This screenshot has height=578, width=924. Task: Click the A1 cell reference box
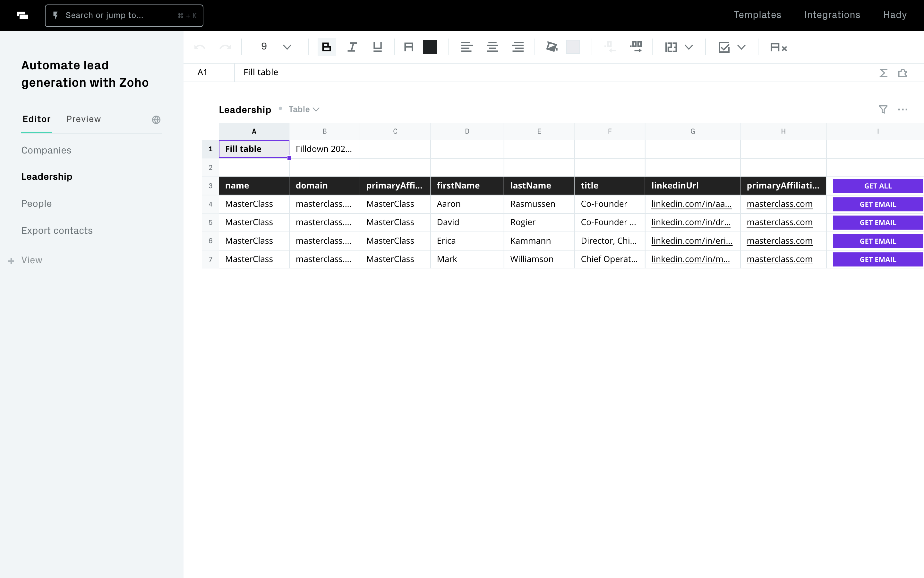click(209, 72)
